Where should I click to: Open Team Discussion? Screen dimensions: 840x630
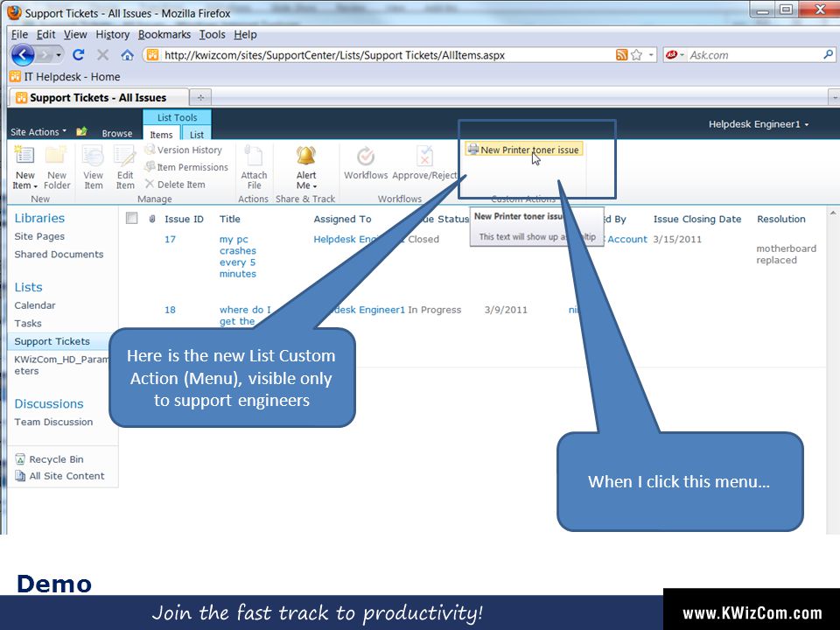[53, 422]
